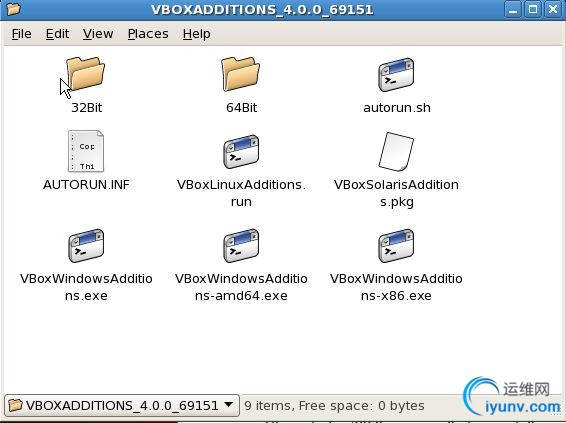Click the folder icon in the title bar
Screen dimensions: 566x423
13,9
